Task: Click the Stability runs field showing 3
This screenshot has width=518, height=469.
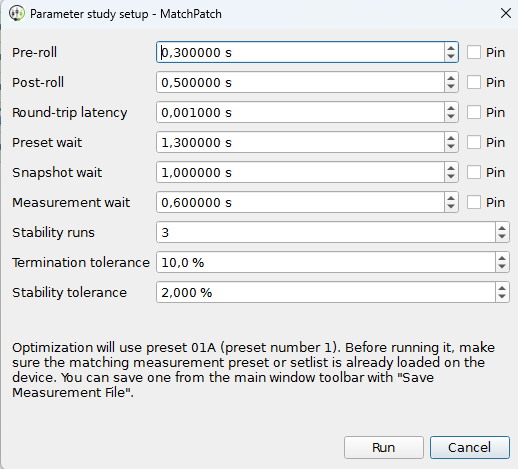Action: (326, 232)
